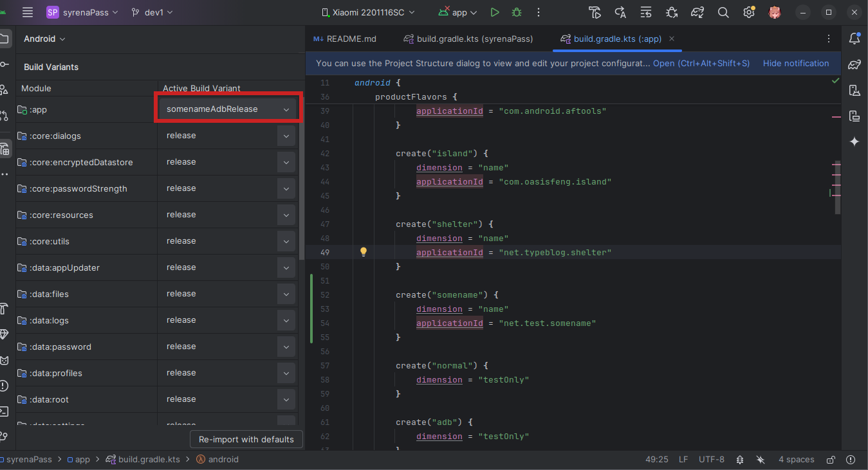Click the LF line separator indicator
Screen dimensions: 868x470
point(683,460)
